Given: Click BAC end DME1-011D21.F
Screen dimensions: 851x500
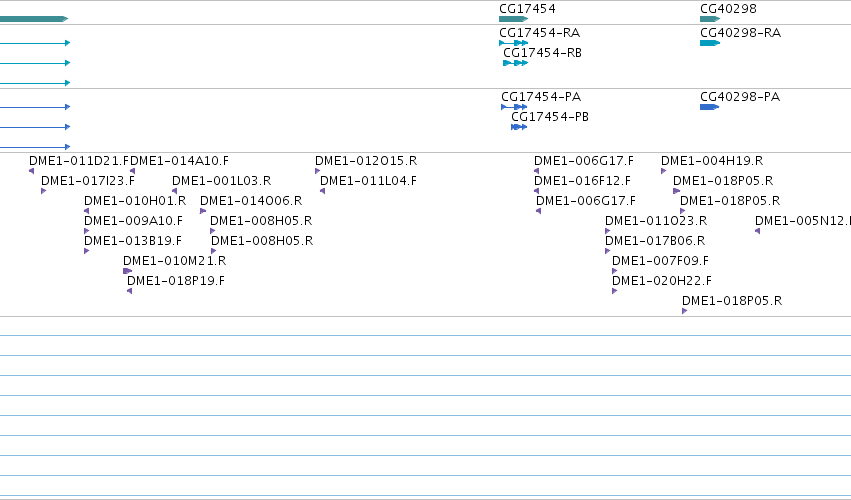Looking at the screenshot, I should point(79,161).
